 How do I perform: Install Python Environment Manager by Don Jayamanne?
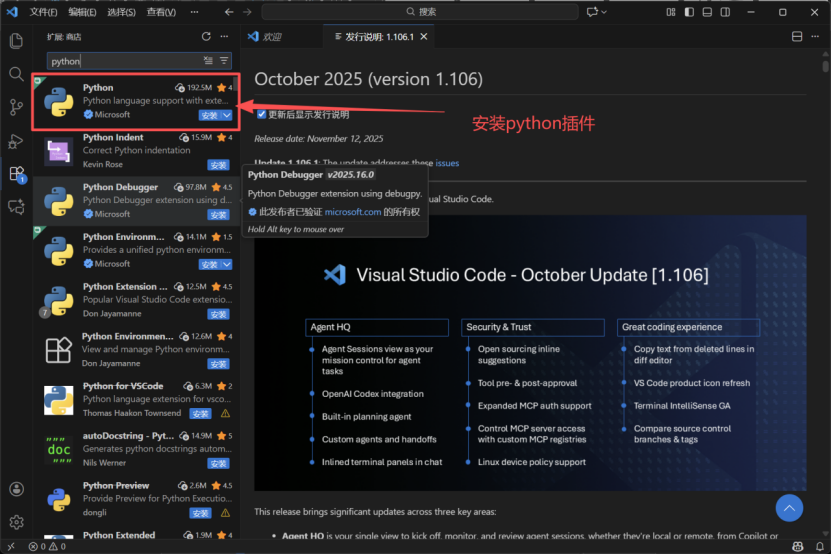click(x=218, y=364)
